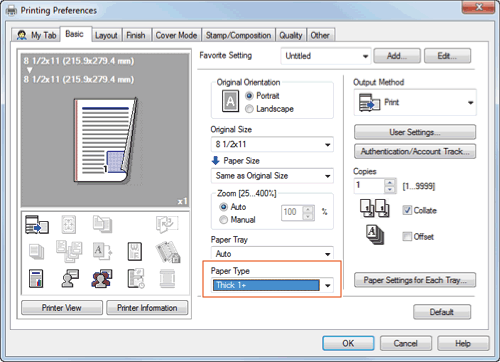Switch to the Quality tab
The image size is (500, 362).
click(x=291, y=35)
